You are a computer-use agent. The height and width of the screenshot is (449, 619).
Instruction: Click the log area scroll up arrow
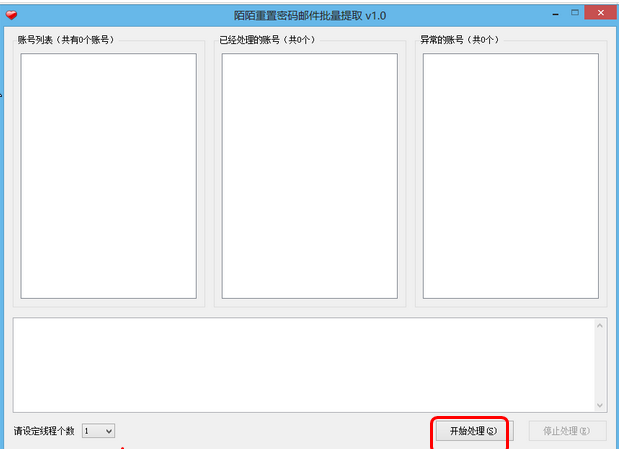click(x=600, y=326)
